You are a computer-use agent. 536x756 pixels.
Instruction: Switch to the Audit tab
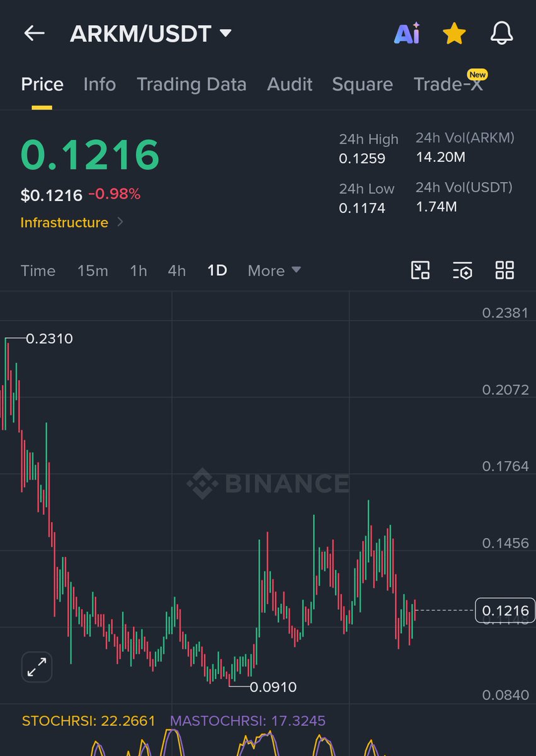pyautogui.click(x=290, y=84)
